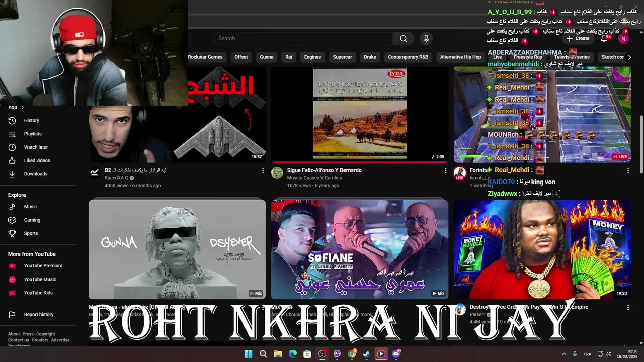644x362 pixels.
Task: Open Report history in sidebar
Action: 39,314
